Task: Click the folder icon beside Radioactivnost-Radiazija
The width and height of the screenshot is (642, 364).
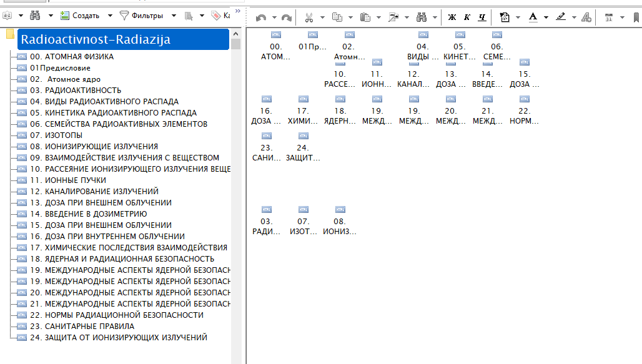Action: (11, 34)
